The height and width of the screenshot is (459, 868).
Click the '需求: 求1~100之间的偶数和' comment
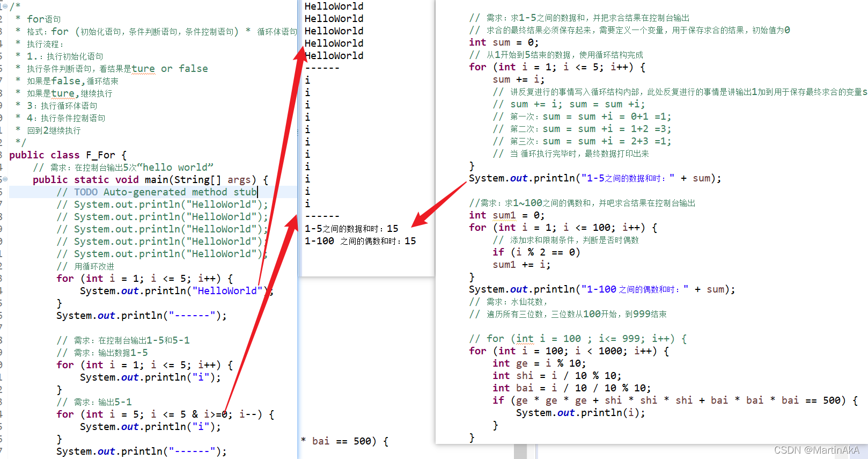pos(582,203)
